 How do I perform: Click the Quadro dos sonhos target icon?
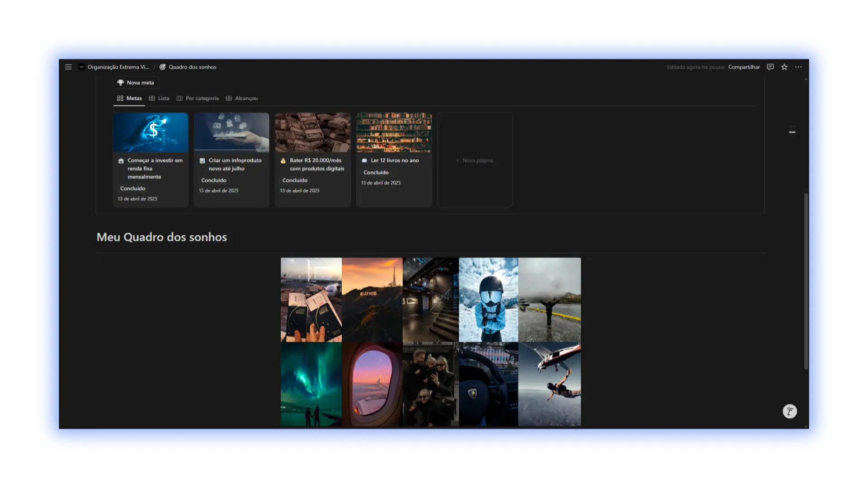(162, 67)
